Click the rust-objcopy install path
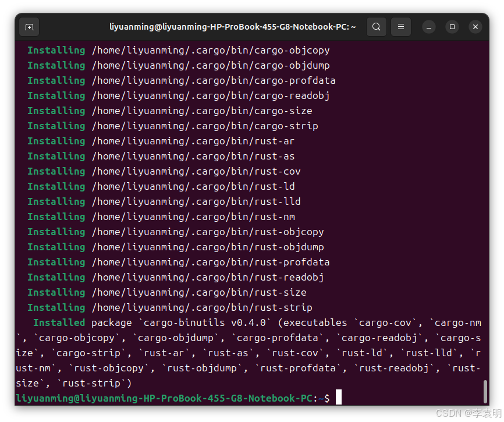 tap(208, 232)
